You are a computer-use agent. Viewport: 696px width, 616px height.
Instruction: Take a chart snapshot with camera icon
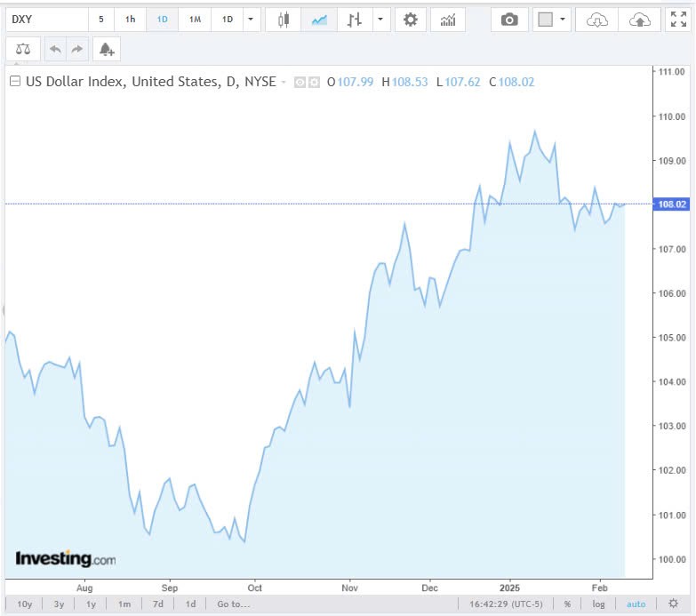(x=509, y=20)
